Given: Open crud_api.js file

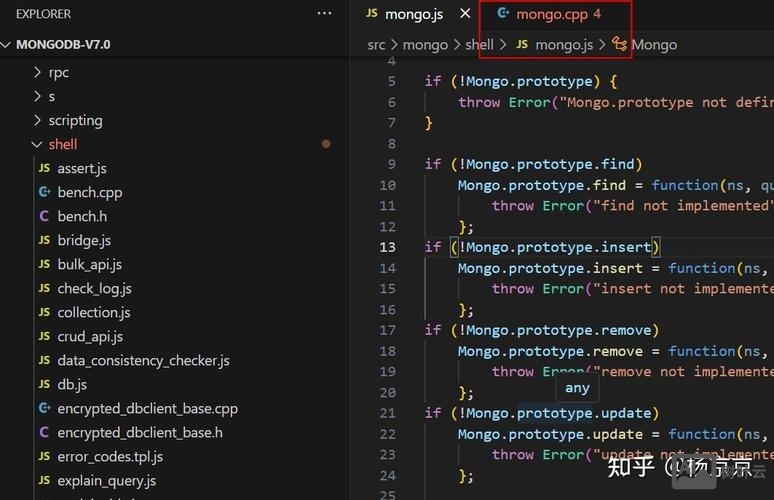Looking at the screenshot, I should (x=90, y=337).
